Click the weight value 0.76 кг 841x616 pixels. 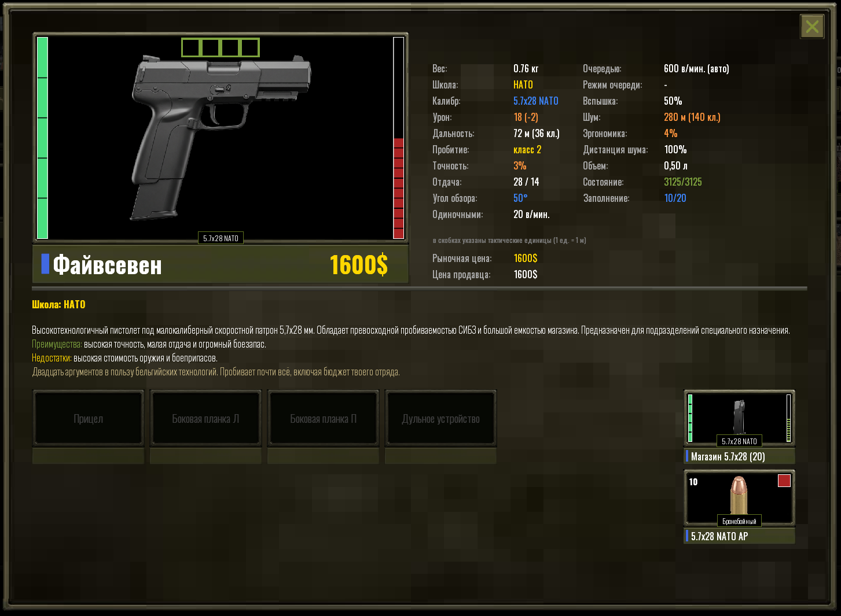(x=526, y=68)
